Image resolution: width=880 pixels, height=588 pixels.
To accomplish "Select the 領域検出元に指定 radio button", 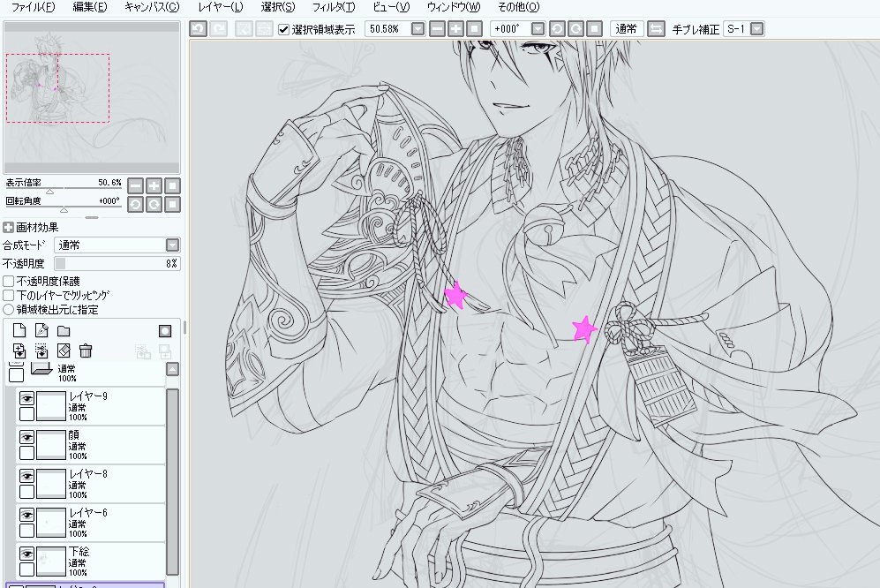I will click(9, 309).
